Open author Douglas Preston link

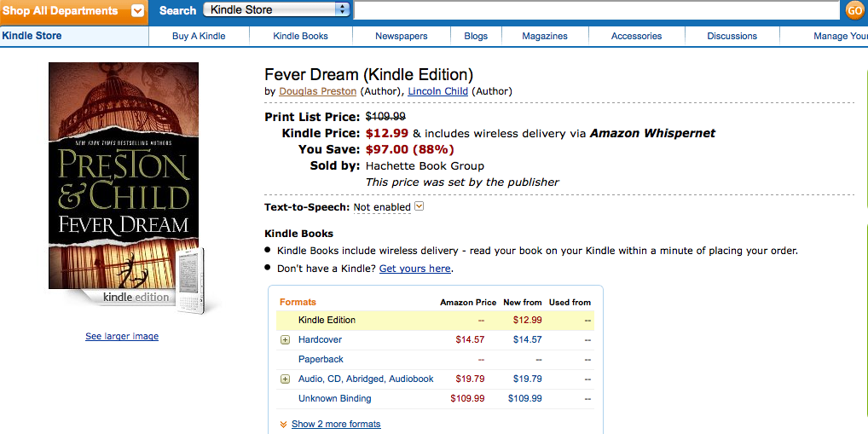(318, 91)
